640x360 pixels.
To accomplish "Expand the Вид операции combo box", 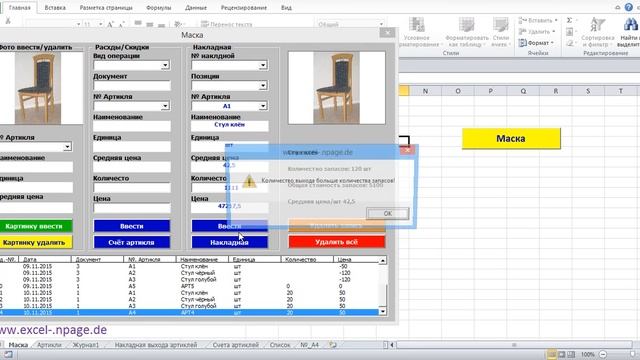I will click(165, 65).
